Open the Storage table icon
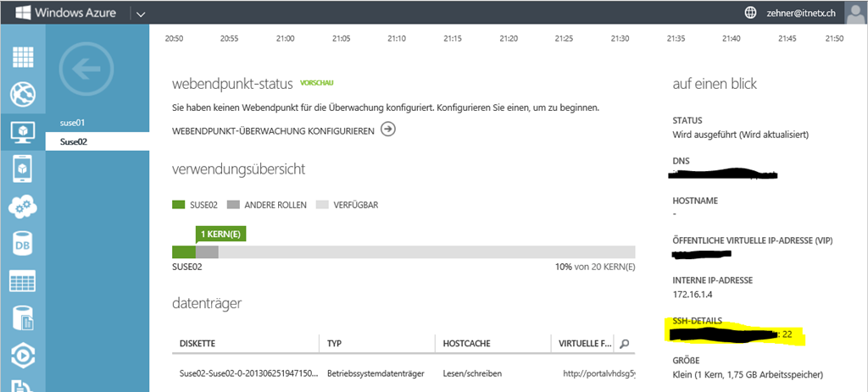868x392 pixels. pos(22,281)
